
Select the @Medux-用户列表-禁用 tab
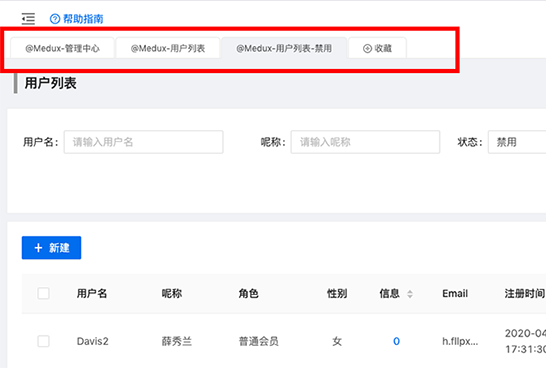coord(284,48)
